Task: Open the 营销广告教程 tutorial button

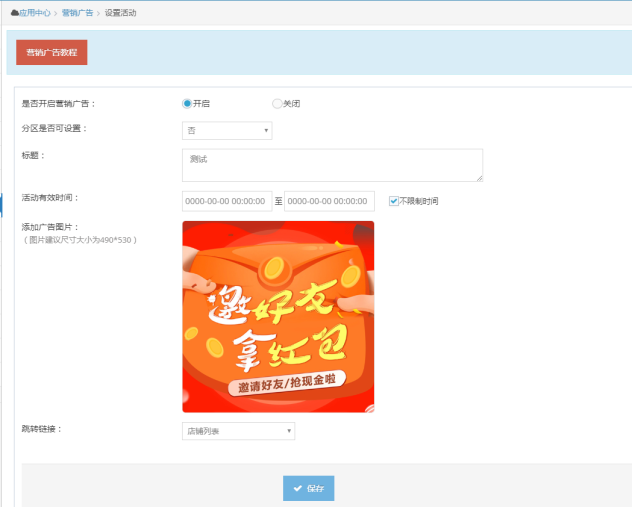Action: click(x=52, y=52)
